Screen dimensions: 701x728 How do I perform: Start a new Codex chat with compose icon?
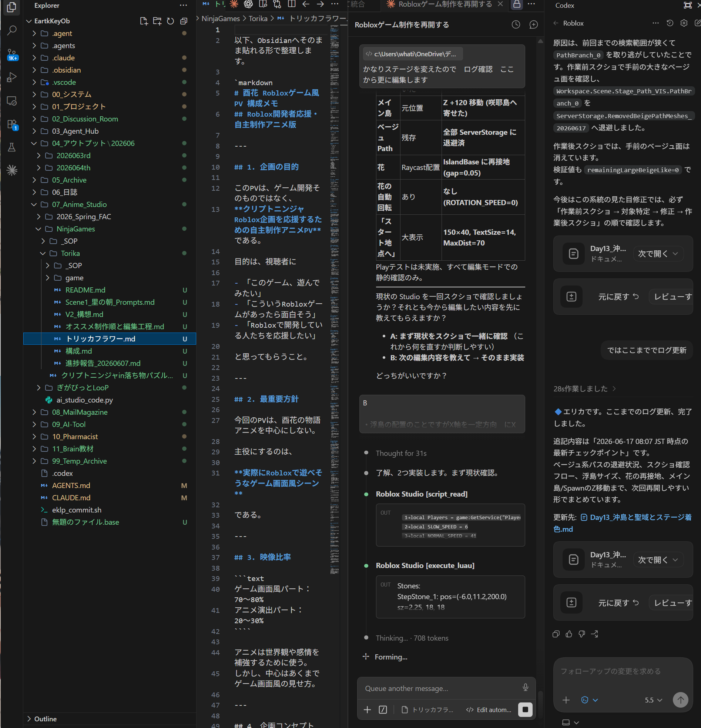pyautogui.click(x=697, y=23)
